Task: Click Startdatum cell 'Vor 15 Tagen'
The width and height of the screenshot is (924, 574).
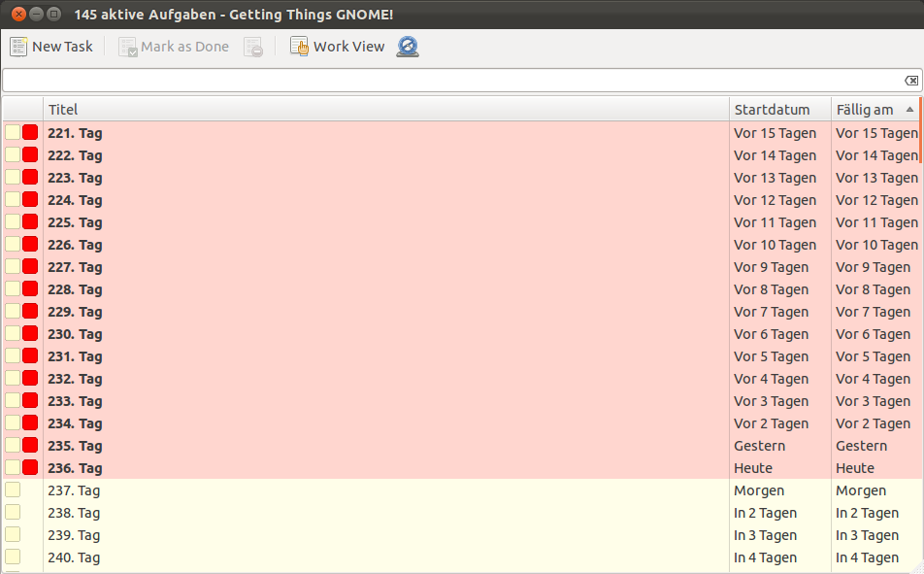Action: tap(775, 133)
